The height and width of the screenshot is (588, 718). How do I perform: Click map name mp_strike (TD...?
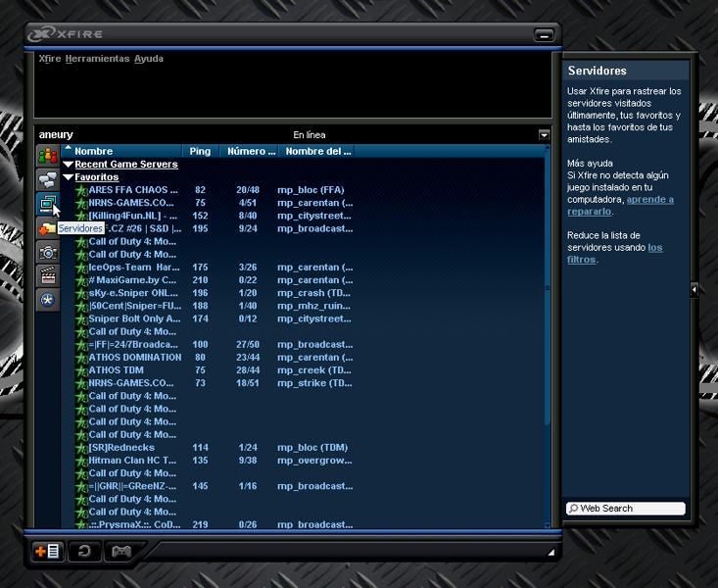[314, 383]
